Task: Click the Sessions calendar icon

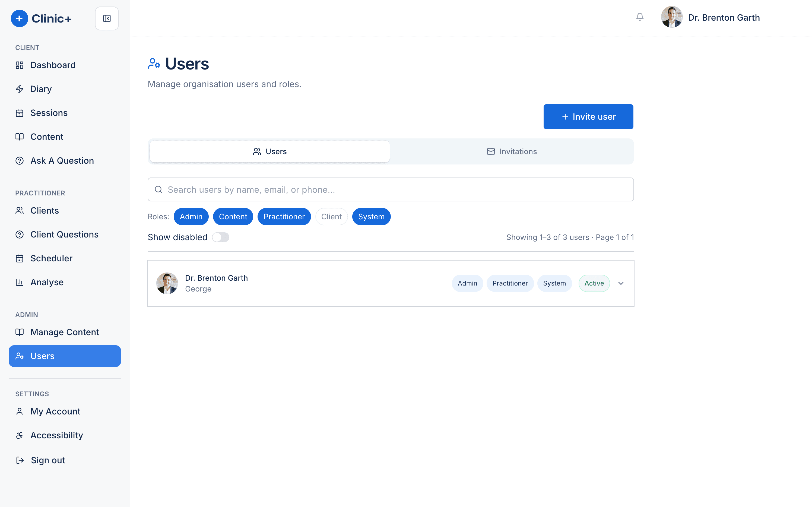Action: 20,113
